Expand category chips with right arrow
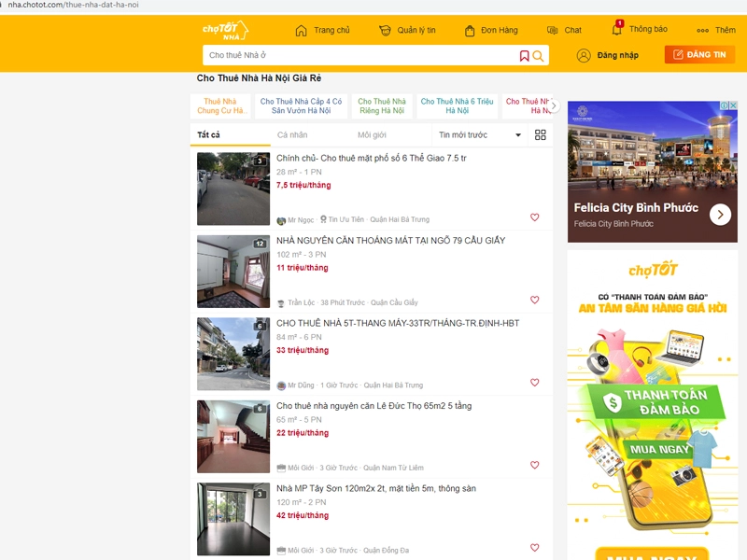Image resolution: width=747 pixels, height=560 pixels. click(554, 105)
